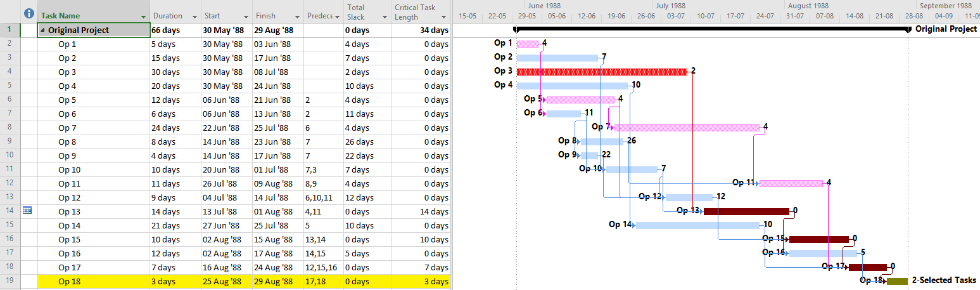Viewport: 980px width, 290px height.
Task: Click the info indicator column header icon
Action: pyautogui.click(x=29, y=13)
